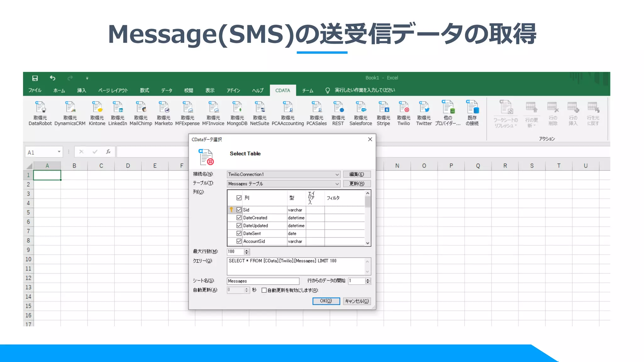Click the insert function fx icon
Viewport: 644px width, 362px height.
point(108,152)
